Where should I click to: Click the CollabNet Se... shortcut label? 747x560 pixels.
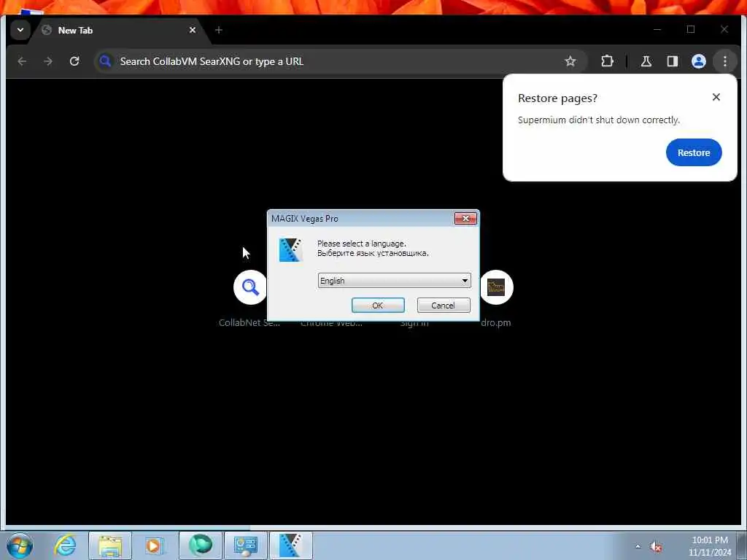coord(249,323)
